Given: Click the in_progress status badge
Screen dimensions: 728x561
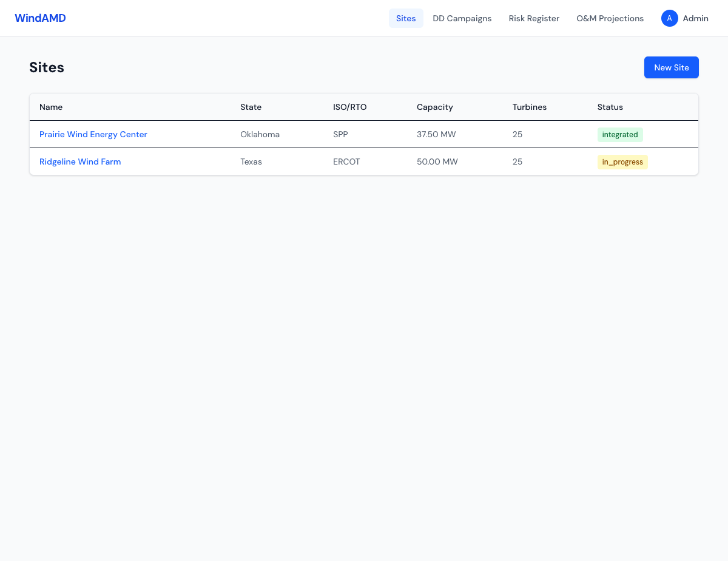Looking at the screenshot, I should (x=622, y=161).
